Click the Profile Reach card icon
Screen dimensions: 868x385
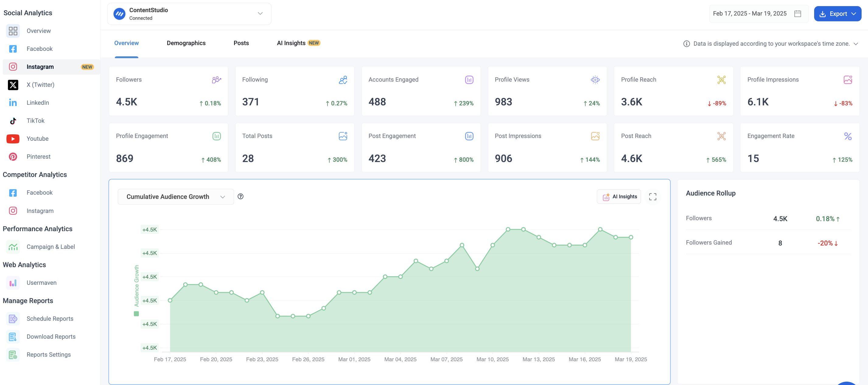(721, 80)
